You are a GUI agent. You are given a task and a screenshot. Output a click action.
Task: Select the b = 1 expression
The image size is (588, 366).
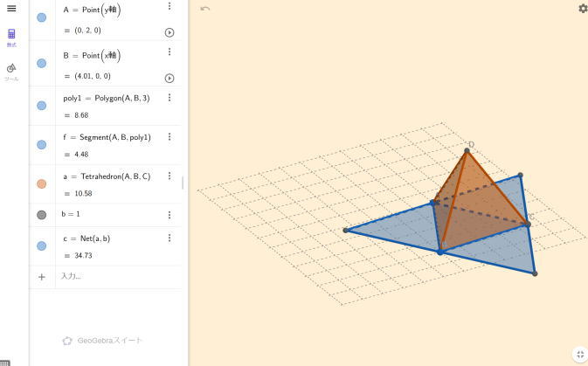[x=71, y=214]
